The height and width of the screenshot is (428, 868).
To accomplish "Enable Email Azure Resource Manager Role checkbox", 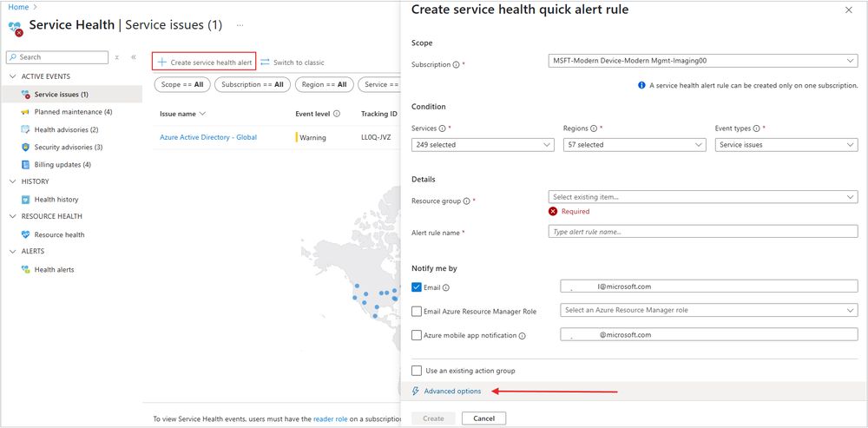I will 417,311.
